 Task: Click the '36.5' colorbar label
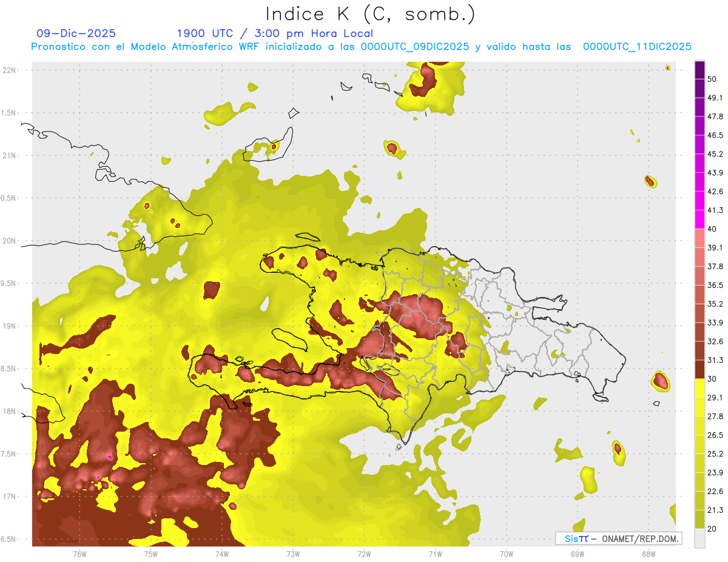coord(715,285)
